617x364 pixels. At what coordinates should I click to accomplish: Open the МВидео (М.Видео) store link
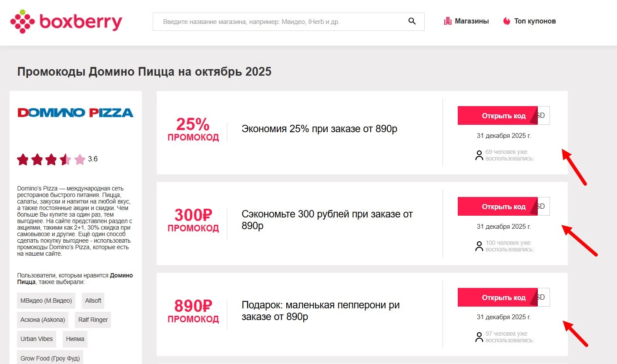[x=46, y=301]
